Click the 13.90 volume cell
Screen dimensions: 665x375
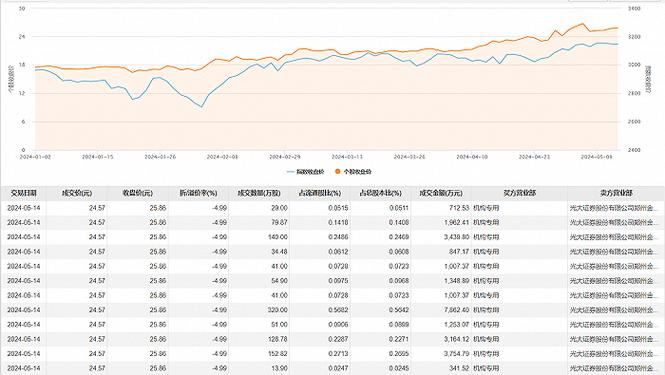point(279,369)
